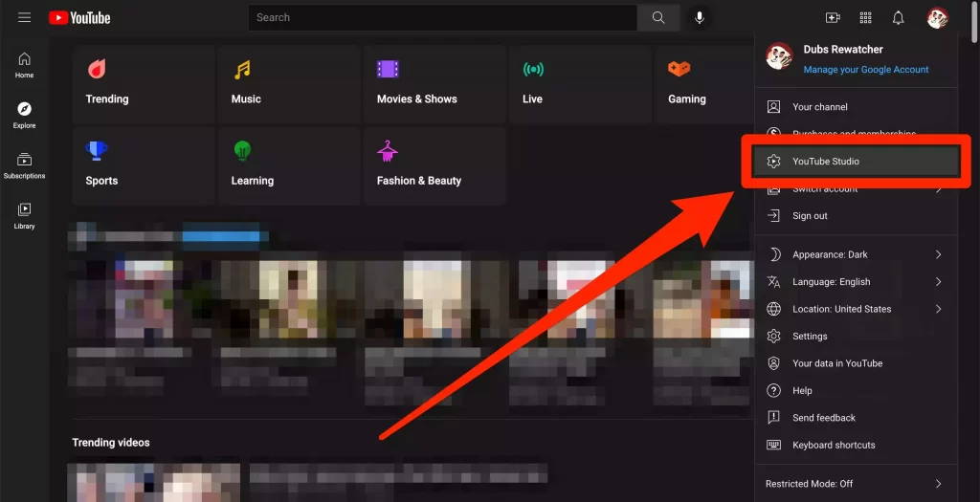This screenshot has width=980, height=502.
Task: Click inside the Search field
Action: (x=442, y=17)
